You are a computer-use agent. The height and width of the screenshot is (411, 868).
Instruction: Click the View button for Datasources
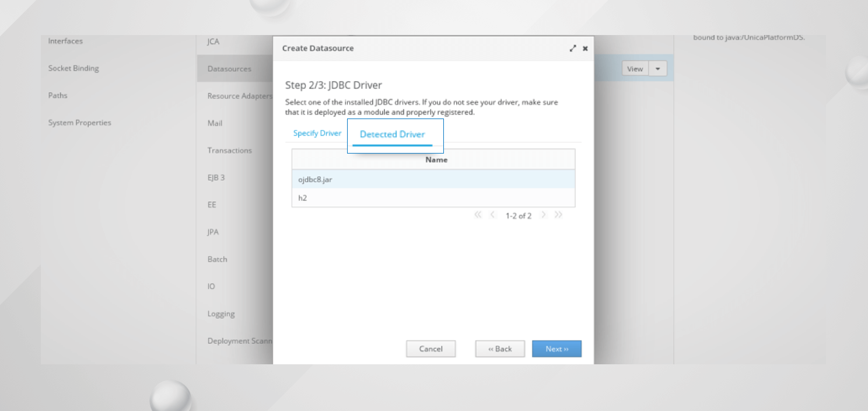click(635, 69)
